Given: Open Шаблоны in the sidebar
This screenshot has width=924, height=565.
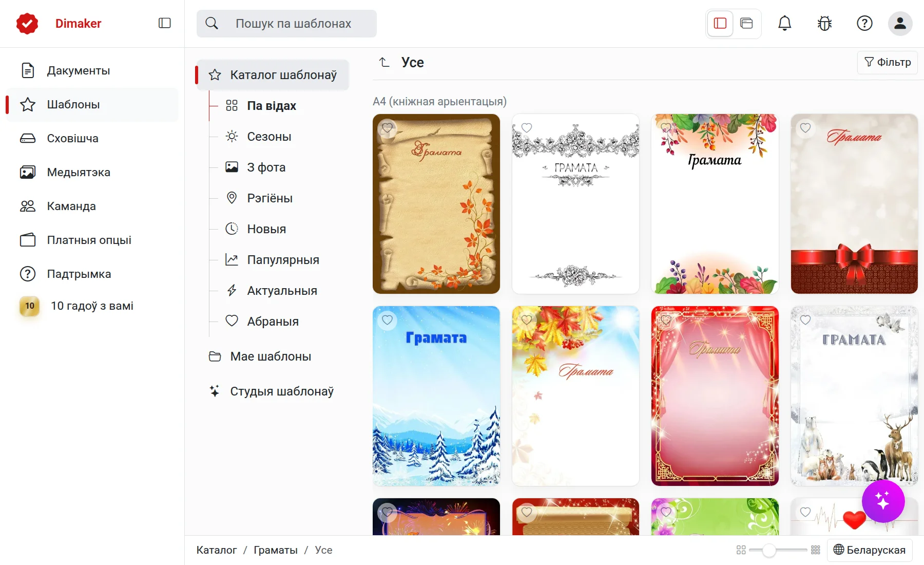Looking at the screenshot, I should pos(92,104).
